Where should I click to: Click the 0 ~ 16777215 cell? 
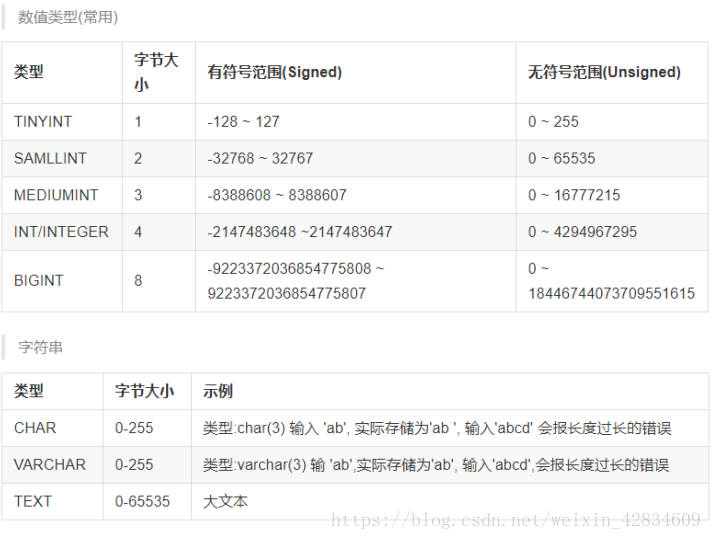click(612, 195)
